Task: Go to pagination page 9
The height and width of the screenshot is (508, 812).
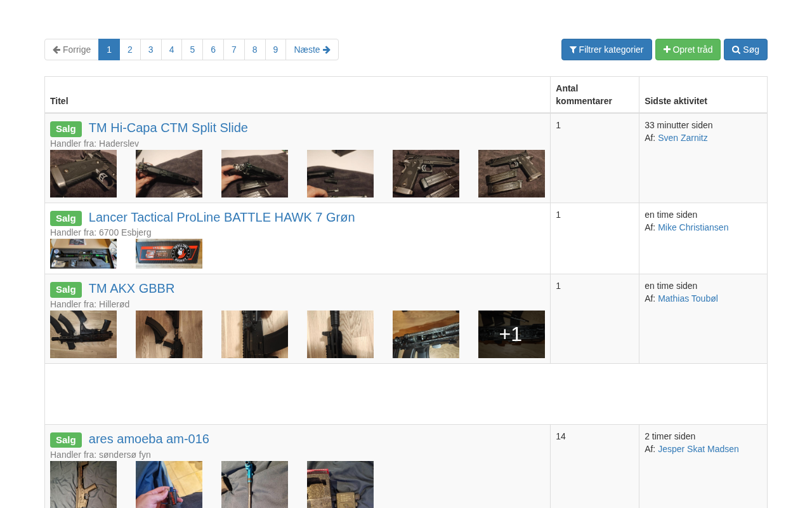Action: pyautogui.click(x=275, y=50)
